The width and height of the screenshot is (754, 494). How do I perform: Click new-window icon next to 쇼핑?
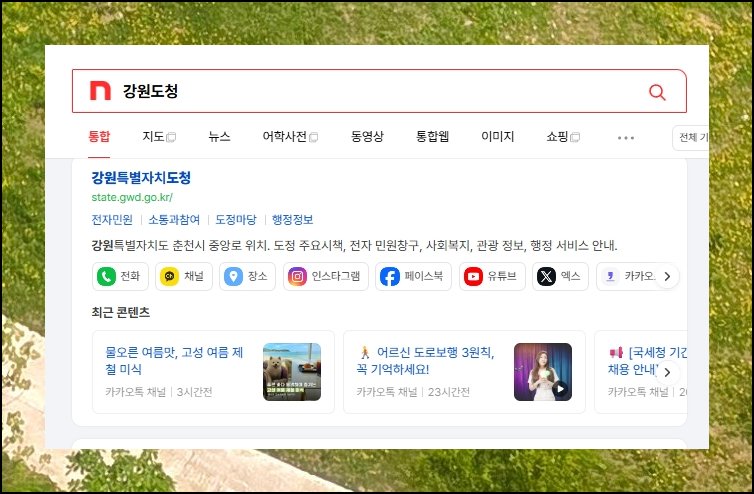(575, 138)
